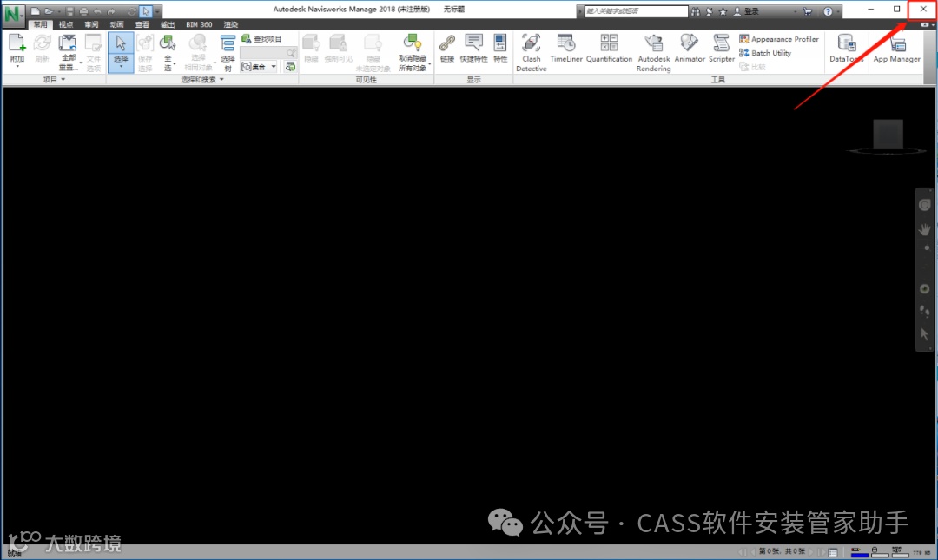This screenshot has height=560, width=938.
Task: Open the 集合 (Sets) dropdown
Action: [259, 67]
